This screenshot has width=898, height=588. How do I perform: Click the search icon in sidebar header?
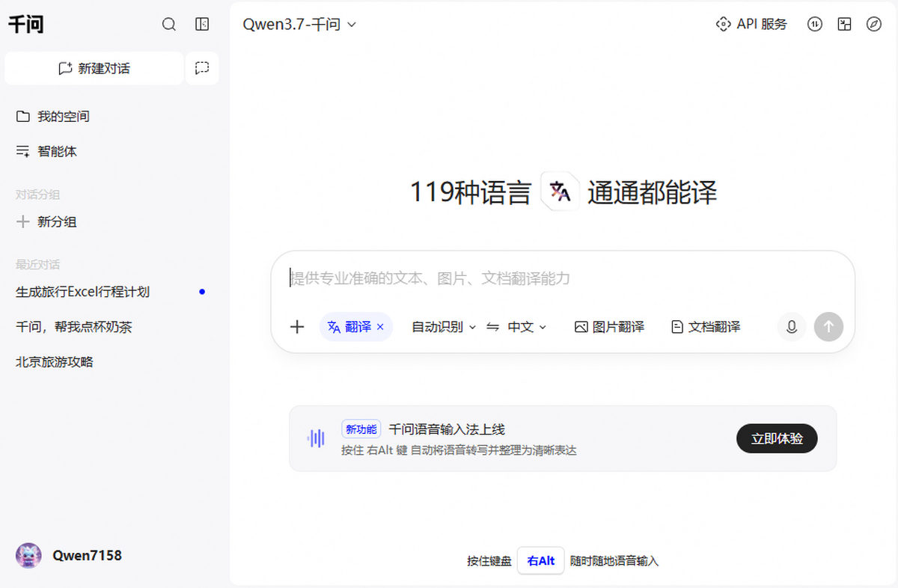(169, 25)
